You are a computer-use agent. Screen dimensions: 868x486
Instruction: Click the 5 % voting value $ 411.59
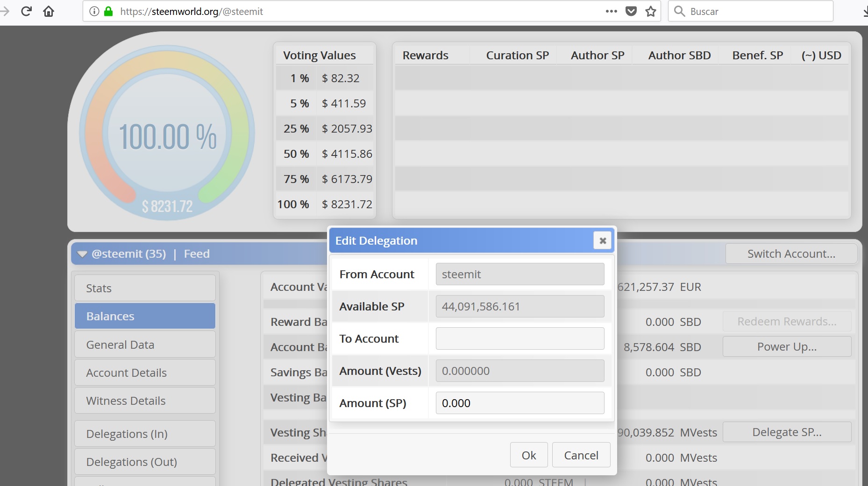click(344, 103)
